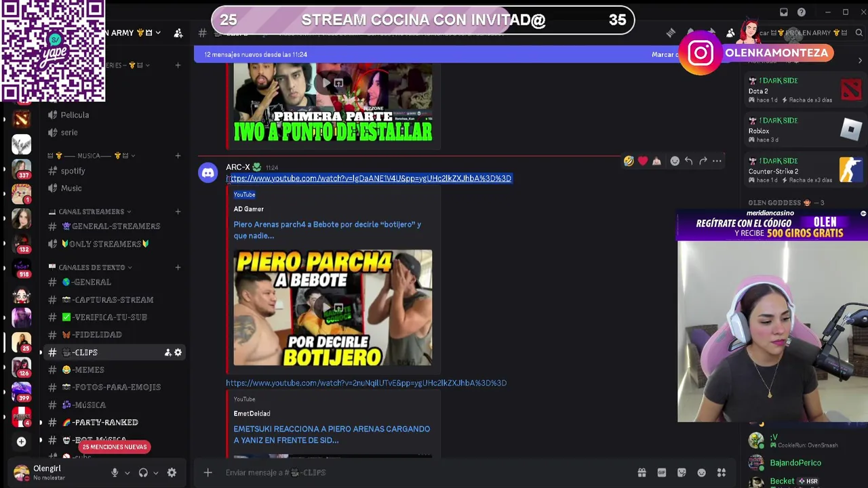Image resolution: width=868 pixels, height=488 pixels.
Task: Open attachment plus button in message box
Action: (208, 472)
